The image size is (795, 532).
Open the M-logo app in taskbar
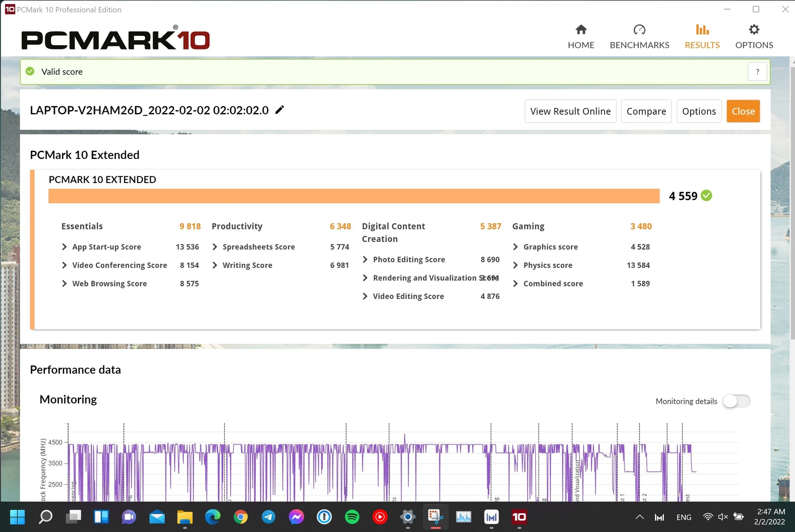pos(491,517)
